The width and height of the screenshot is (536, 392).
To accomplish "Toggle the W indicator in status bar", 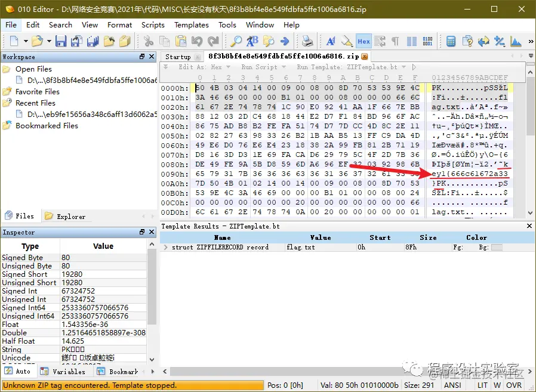I will click(497, 385).
